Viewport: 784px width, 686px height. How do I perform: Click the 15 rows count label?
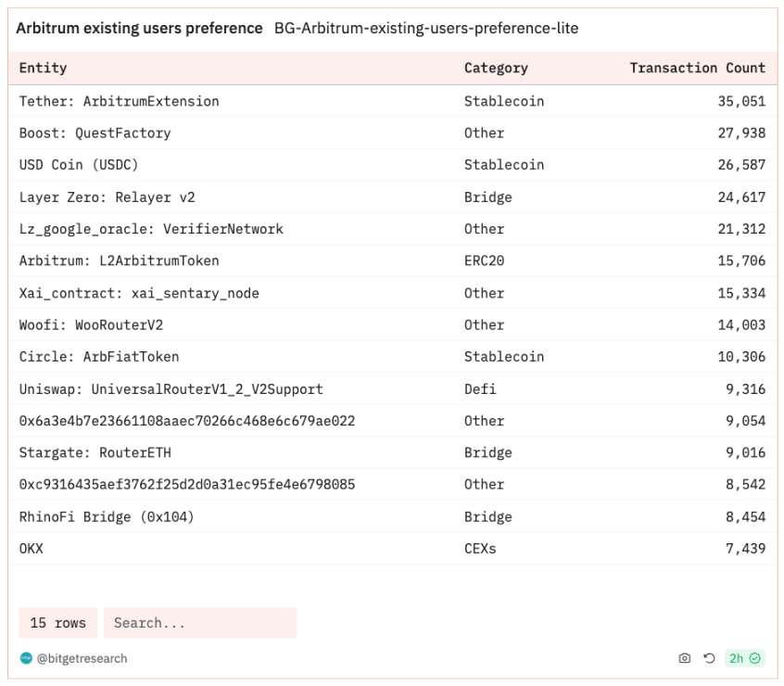tap(57, 623)
